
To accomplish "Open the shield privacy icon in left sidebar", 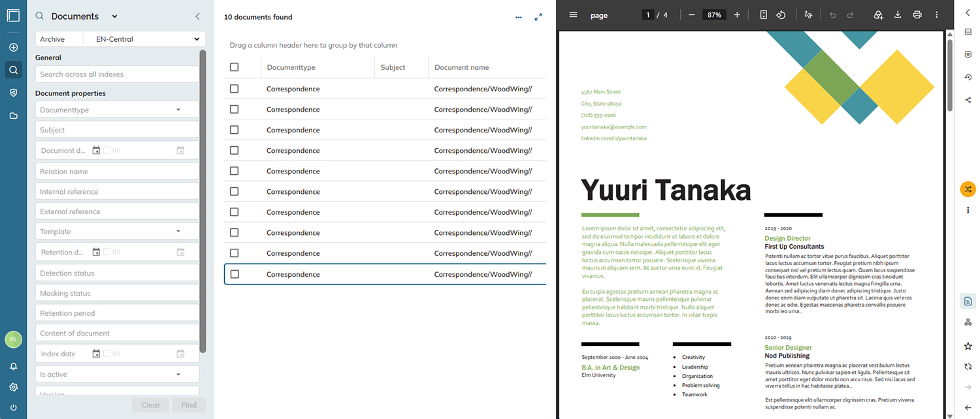I will [13, 93].
